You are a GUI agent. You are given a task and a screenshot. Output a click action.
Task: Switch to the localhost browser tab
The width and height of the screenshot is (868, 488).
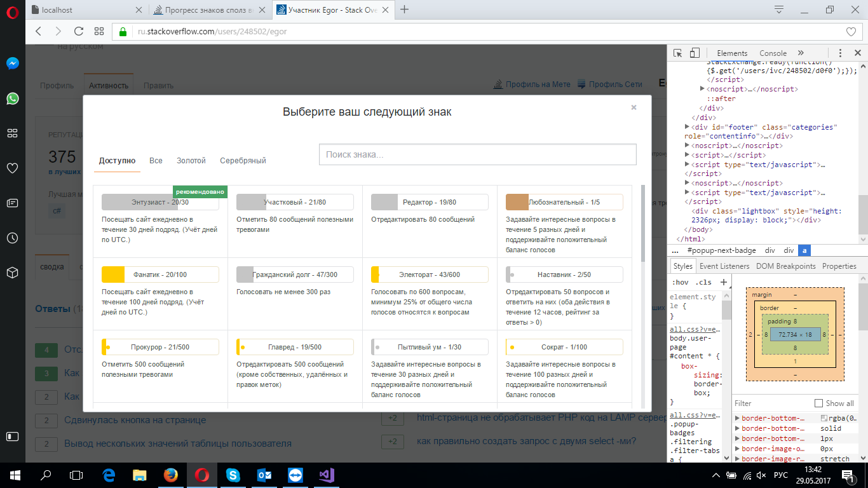pos(86,10)
